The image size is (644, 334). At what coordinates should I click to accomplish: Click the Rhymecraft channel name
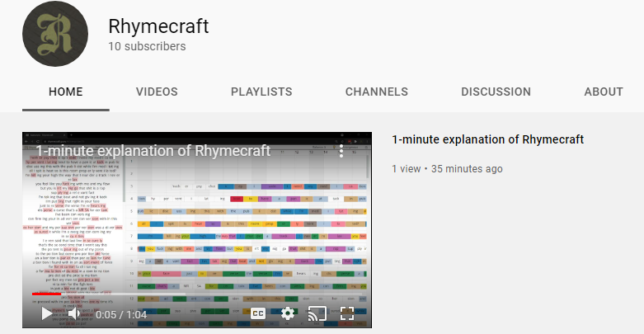click(158, 26)
